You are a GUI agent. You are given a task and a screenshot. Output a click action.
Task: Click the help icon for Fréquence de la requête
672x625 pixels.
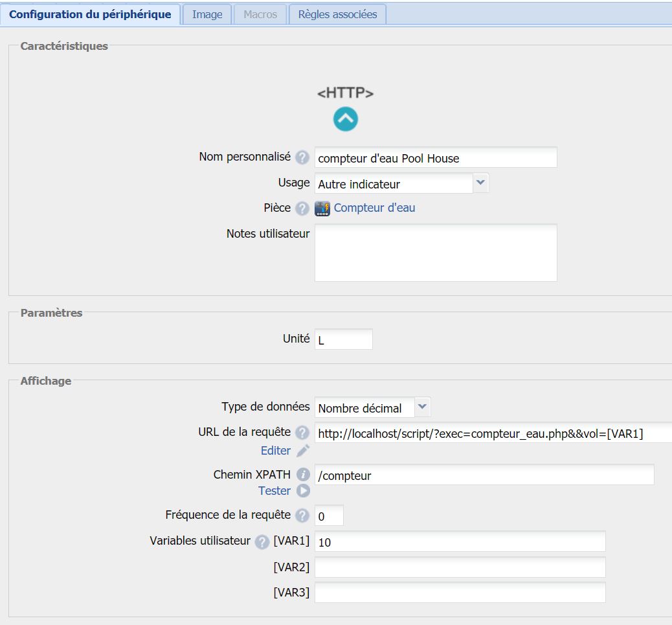pyautogui.click(x=302, y=516)
